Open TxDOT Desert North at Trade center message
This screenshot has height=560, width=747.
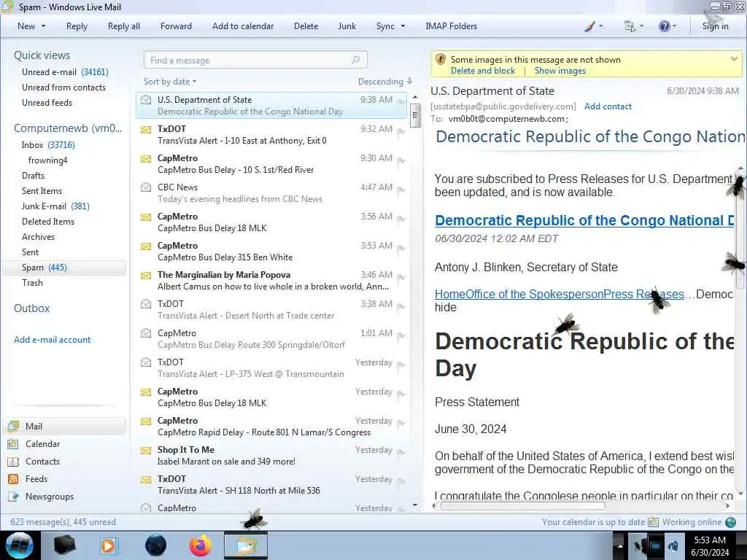pyautogui.click(x=271, y=309)
